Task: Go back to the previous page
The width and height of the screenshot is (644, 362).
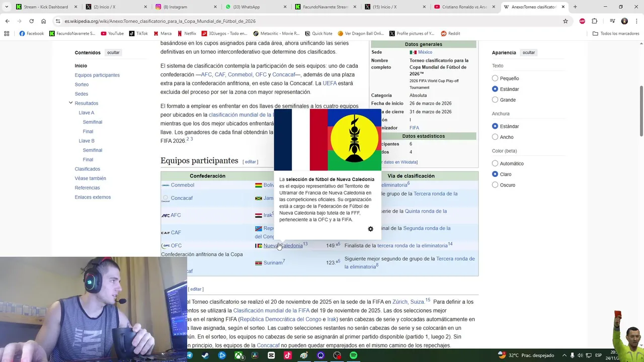Action: pos(7,21)
